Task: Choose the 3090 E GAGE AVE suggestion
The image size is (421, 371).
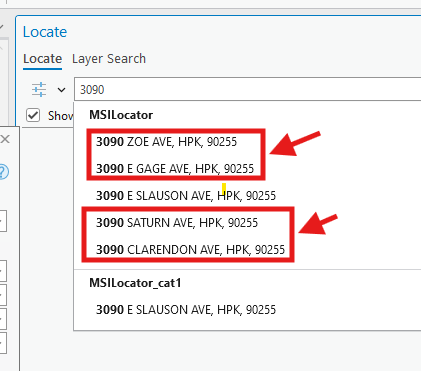Action: point(175,169)
